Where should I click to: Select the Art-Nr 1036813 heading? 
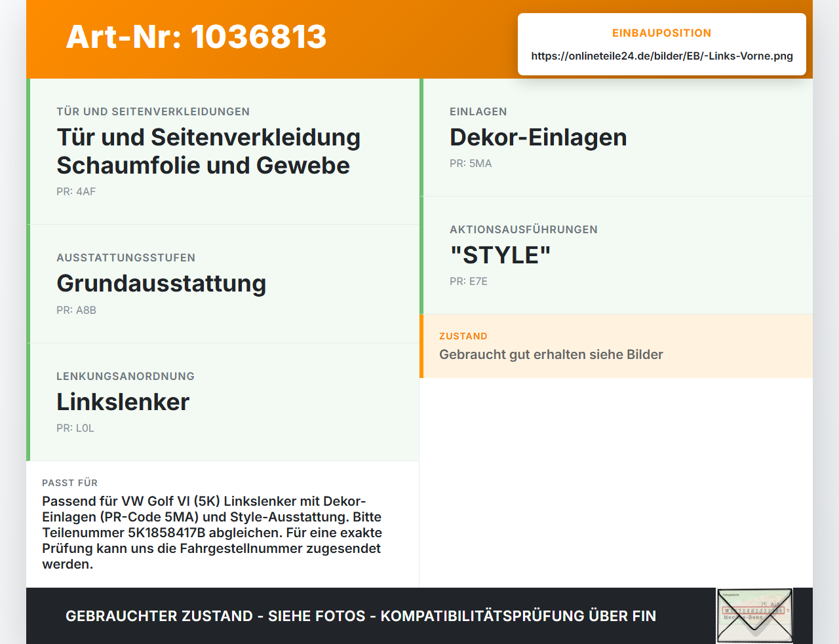(x=196, y=37)
